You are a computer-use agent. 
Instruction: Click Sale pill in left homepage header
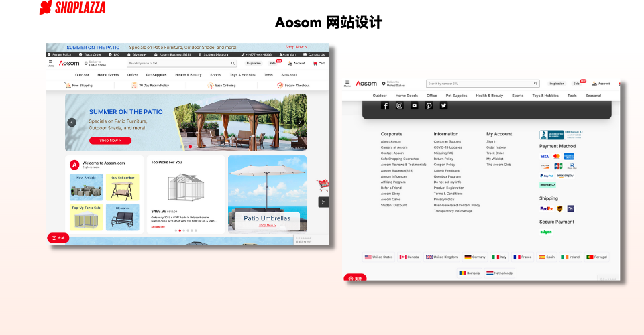tap(273, 63)
